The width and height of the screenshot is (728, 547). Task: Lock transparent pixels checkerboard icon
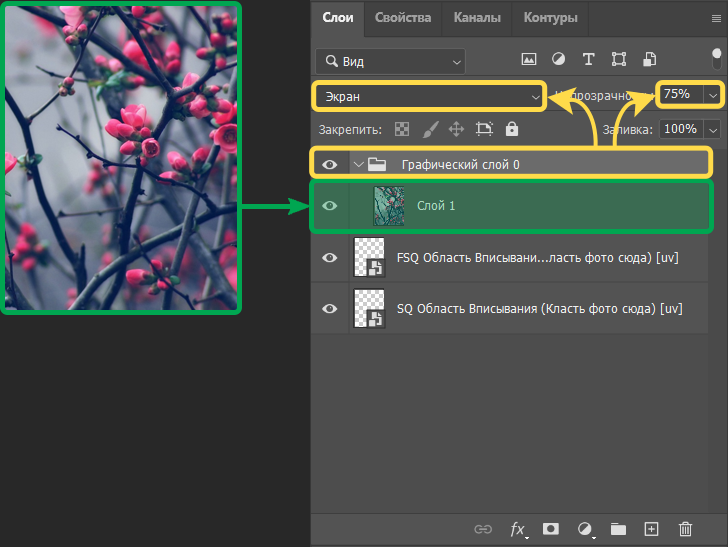coord(402,129)
